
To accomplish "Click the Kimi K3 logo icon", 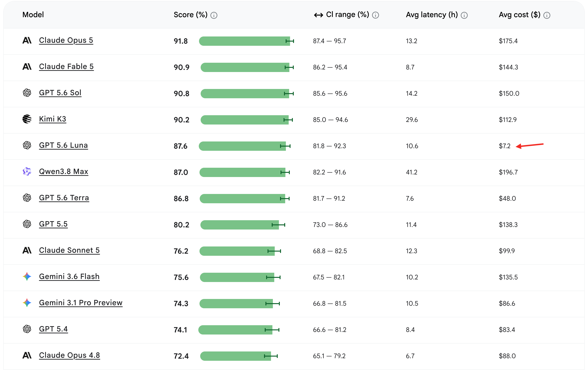I will pos(27,119).
